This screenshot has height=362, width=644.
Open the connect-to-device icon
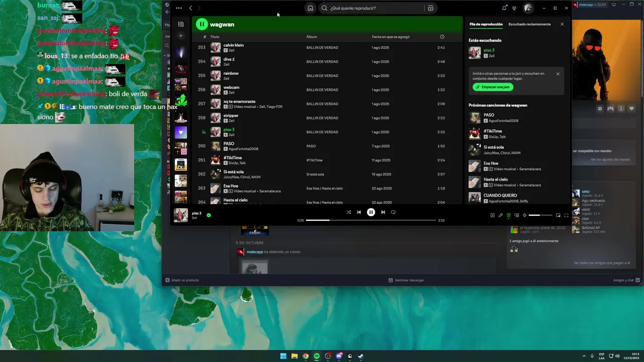(x=517, y=215)
